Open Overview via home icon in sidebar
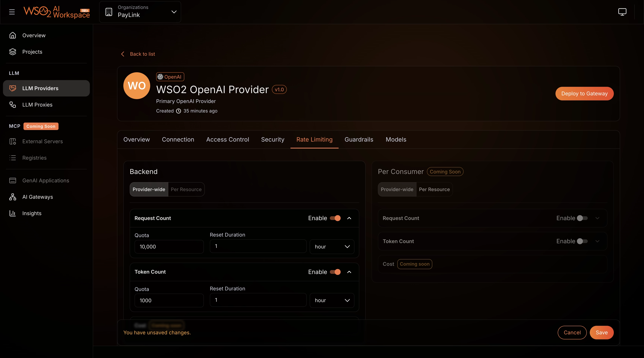The width and height of the screenshot is (644, 358). 12,35
